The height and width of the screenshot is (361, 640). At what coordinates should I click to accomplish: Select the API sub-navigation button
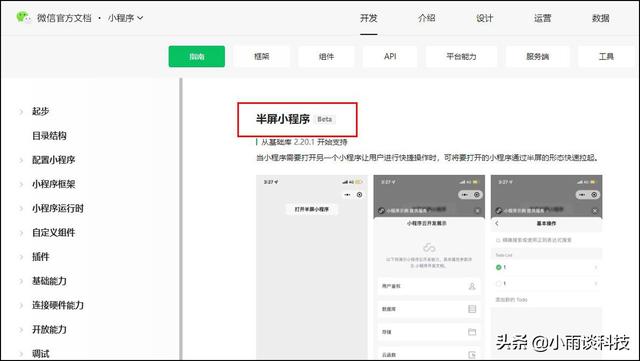(x=390, y=56)
